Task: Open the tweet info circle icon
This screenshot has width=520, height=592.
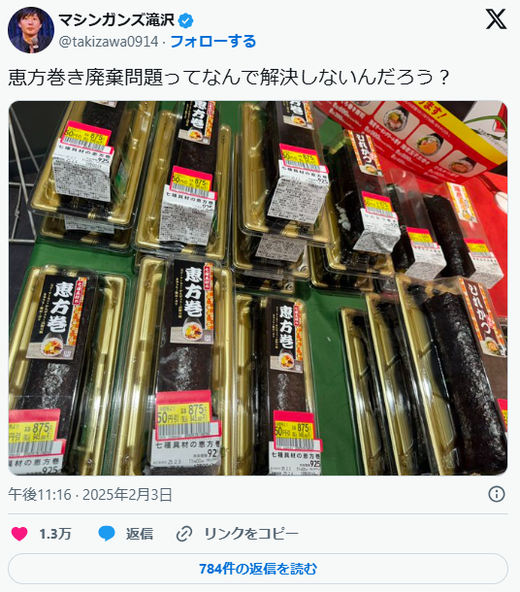Action: tap(497, 494)
